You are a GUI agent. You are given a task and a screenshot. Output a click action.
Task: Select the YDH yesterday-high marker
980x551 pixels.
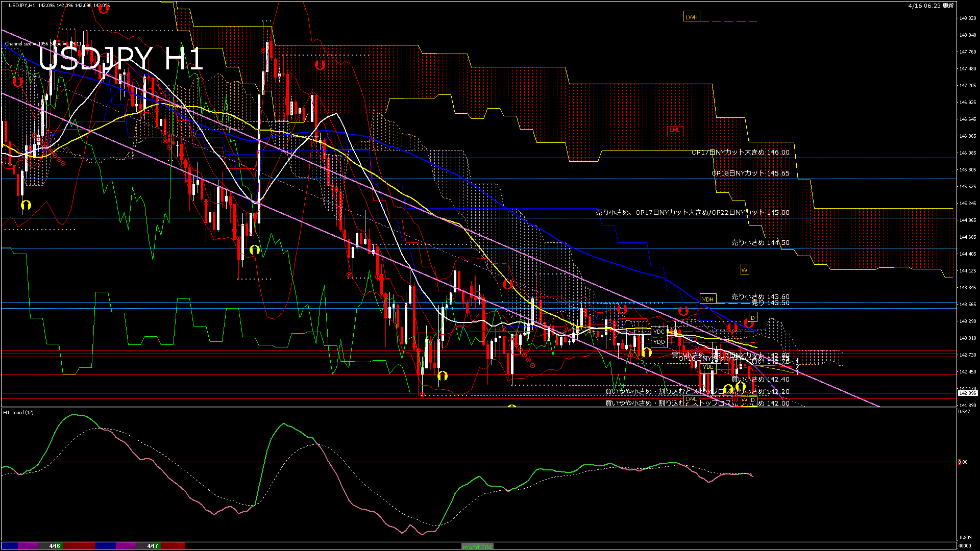(708, 299)
